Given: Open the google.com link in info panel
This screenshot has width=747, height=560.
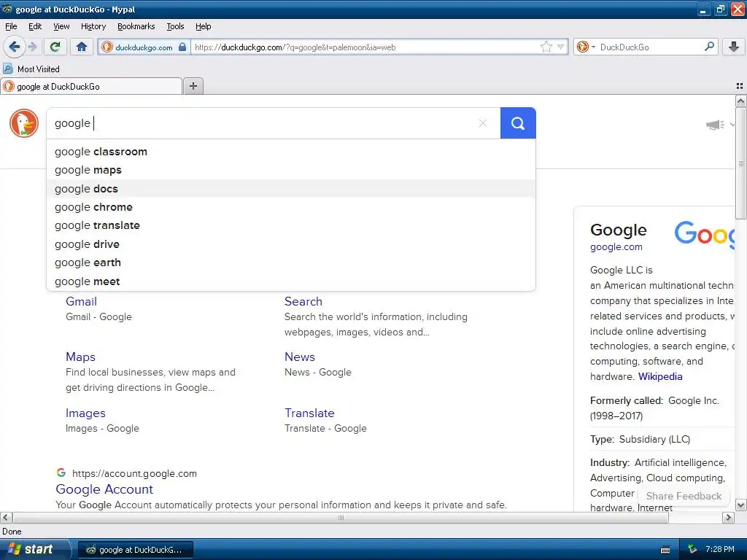Looking at the screenshot, I should click(616, 246).
